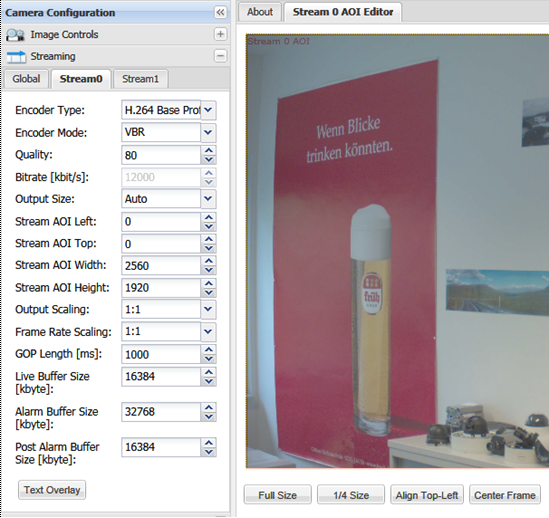Click the Stream AOI Height field

161,288
